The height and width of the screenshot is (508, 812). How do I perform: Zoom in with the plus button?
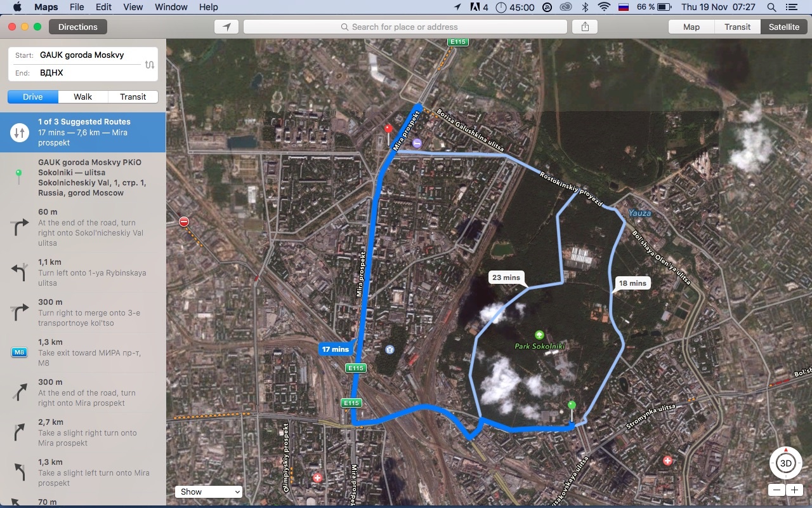click(794, 490)
